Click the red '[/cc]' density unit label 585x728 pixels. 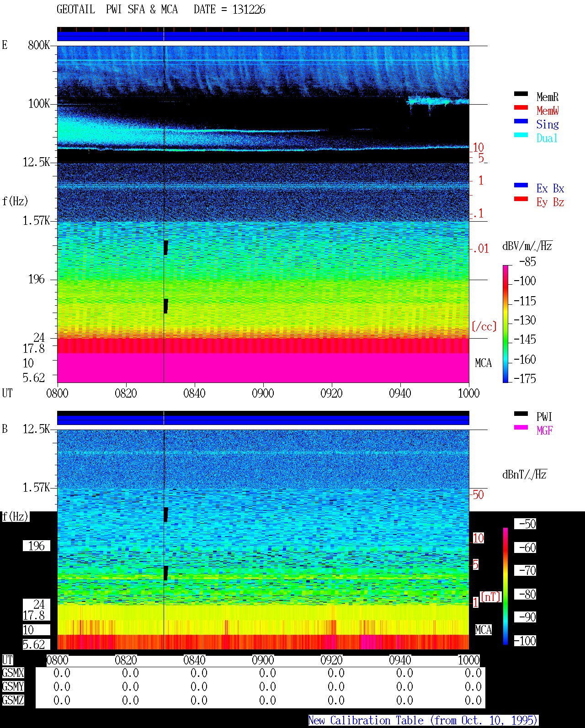[484, 326]
